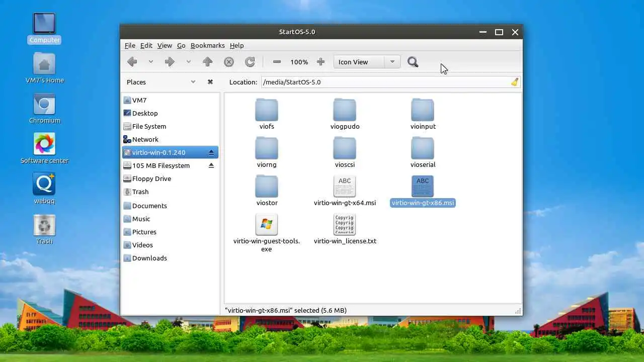Select Floppy Drive in sidebar
Viewport: 644px width, 362px height.
click(170, 178)
